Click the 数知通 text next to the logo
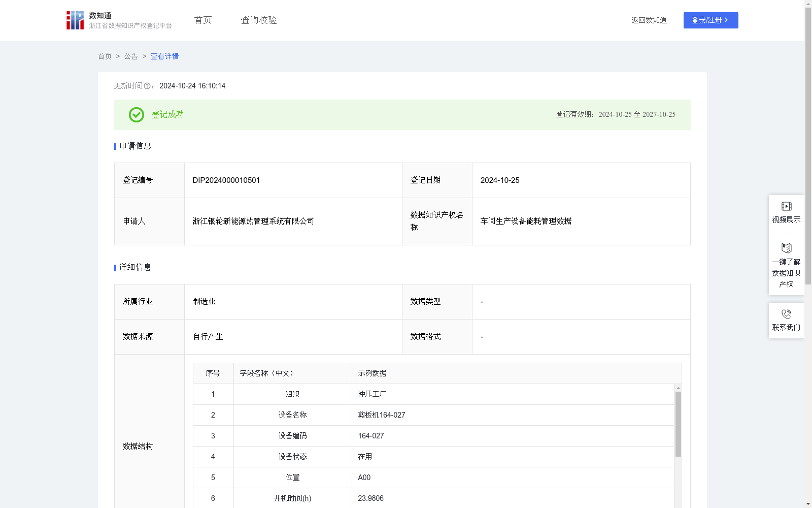 100,15
